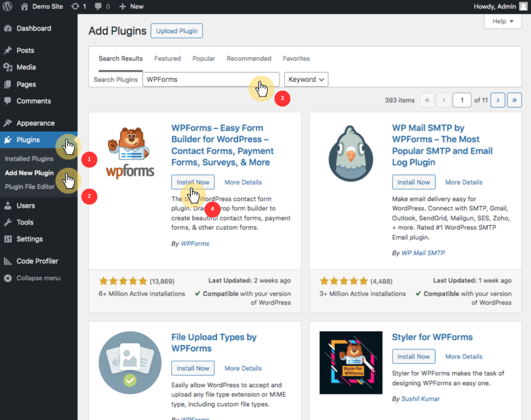Click the wpforms bear logo thumbnail
This screenshot has width=531, height=420.
[130, 152]
